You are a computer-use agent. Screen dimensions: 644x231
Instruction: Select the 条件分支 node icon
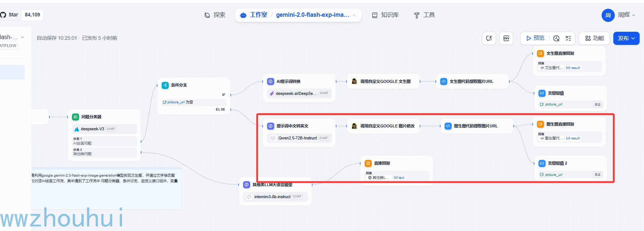pos(165,85)
